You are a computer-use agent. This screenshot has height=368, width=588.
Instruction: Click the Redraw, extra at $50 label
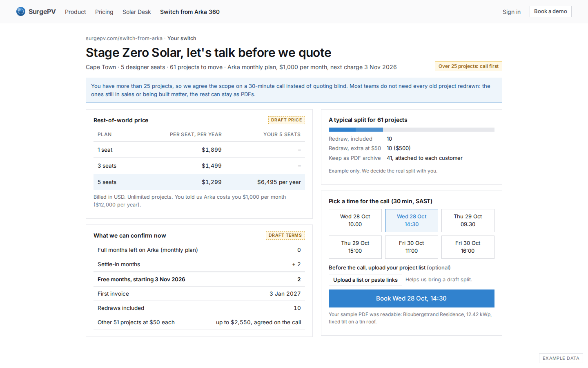pyautogui.click(x=355, y=148)
